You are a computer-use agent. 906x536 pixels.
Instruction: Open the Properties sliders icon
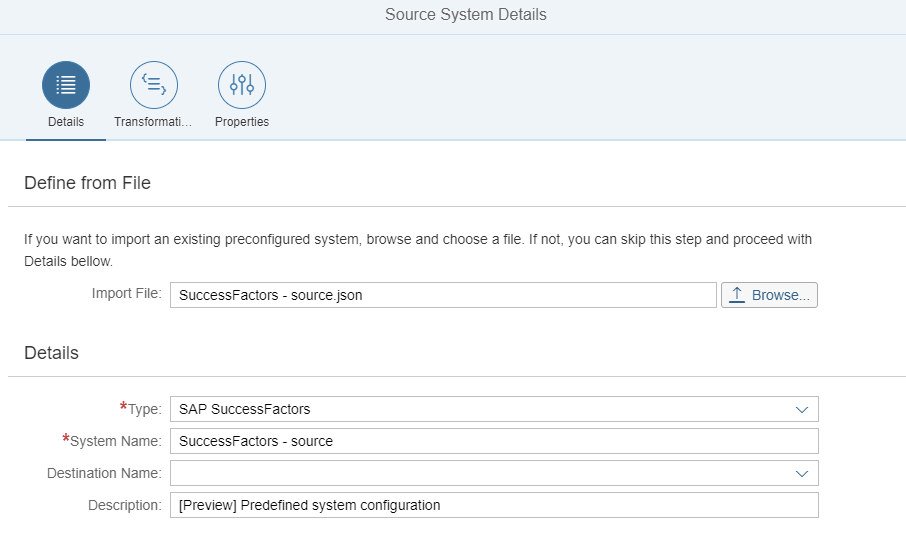pyautogui.click(x=242, y=85)
